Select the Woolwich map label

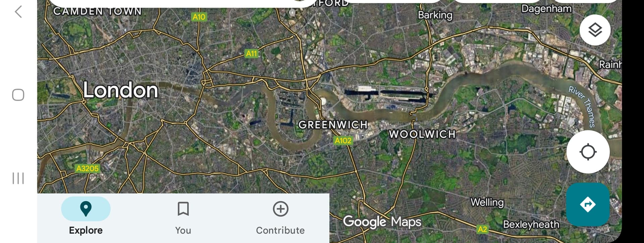click(x=422, y=134)
